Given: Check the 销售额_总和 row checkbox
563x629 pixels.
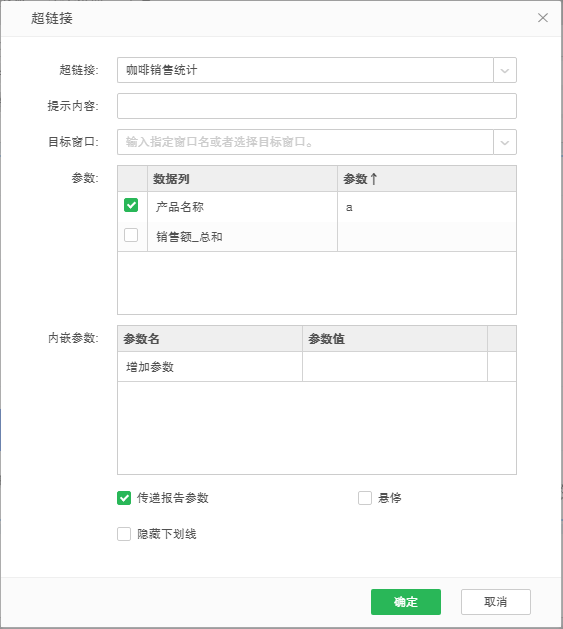Looking at the screenshot, I should [131, 235].
